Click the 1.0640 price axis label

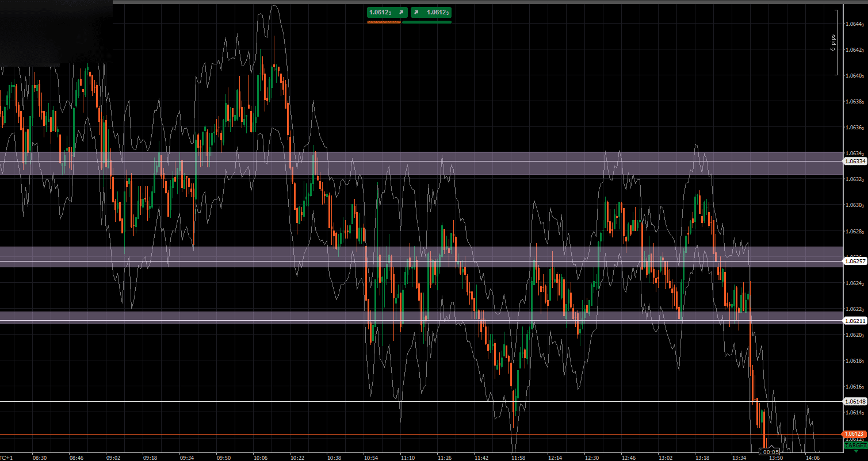point(854,76)
